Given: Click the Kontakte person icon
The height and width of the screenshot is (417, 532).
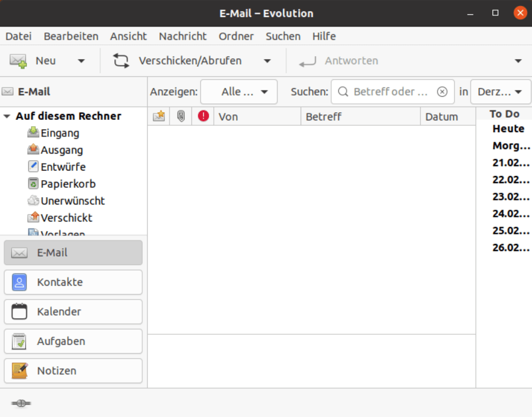Looking at the screenshot, I should click(19, 282).
